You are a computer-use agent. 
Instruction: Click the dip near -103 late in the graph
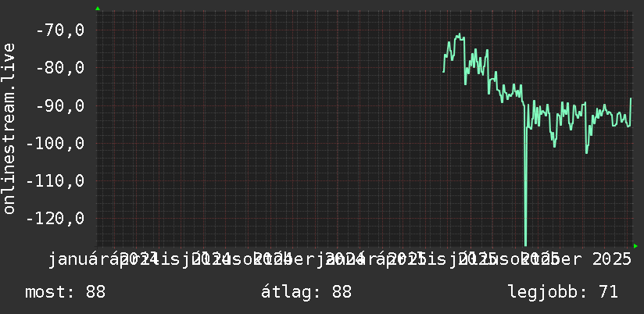pos(586,152)
